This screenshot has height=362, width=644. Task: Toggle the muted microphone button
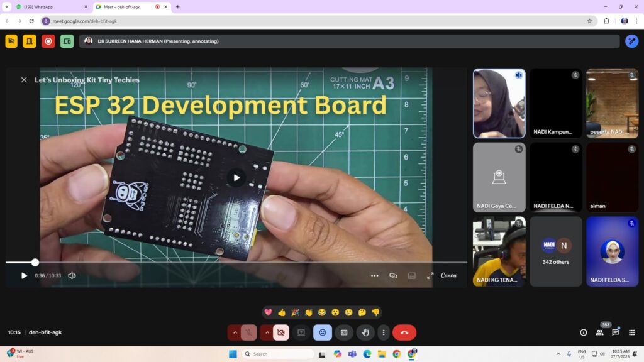[249, 332]
